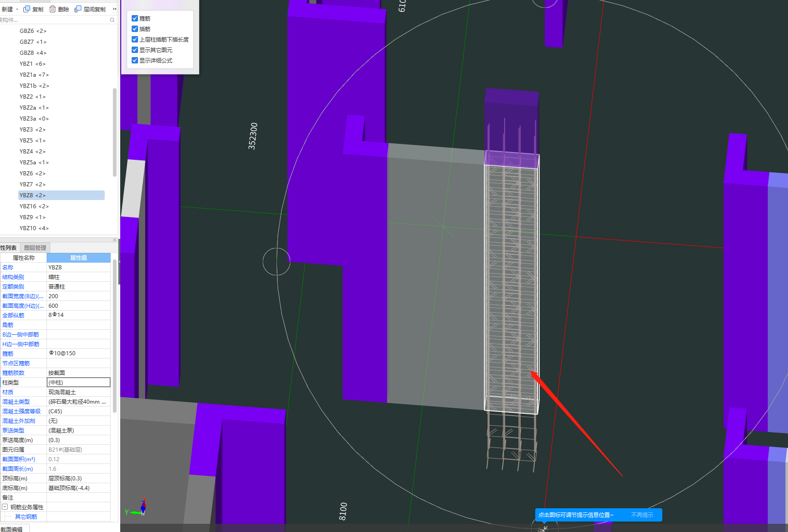
Task: Select YBZ3a <0> in component list
Action: coord(34,119)
